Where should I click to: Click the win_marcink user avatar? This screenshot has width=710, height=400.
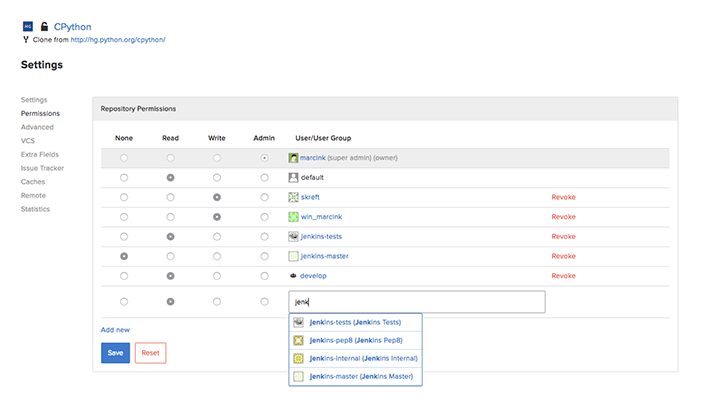coord(293,217)
